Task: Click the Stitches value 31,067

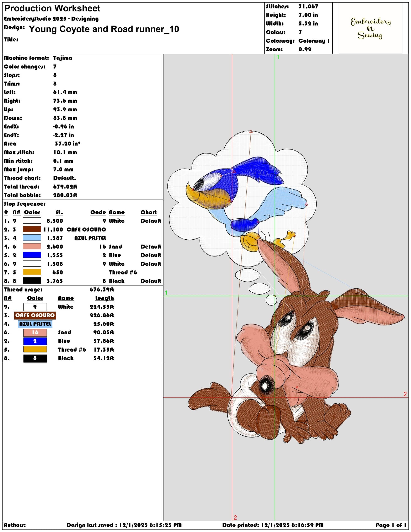Action: click(x=308, y=7)
